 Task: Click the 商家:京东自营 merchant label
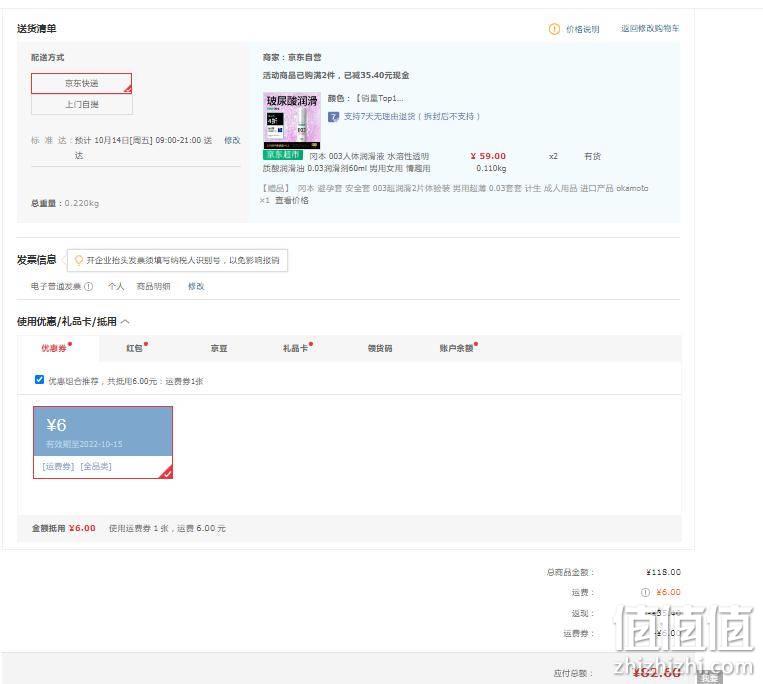coord(292,57)
